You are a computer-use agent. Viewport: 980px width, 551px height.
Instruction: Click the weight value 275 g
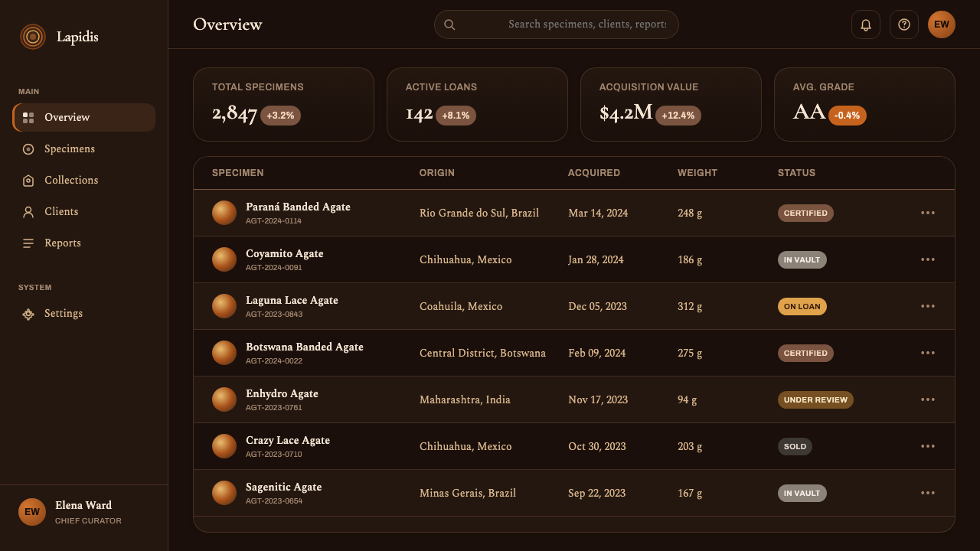coord(690,354)
